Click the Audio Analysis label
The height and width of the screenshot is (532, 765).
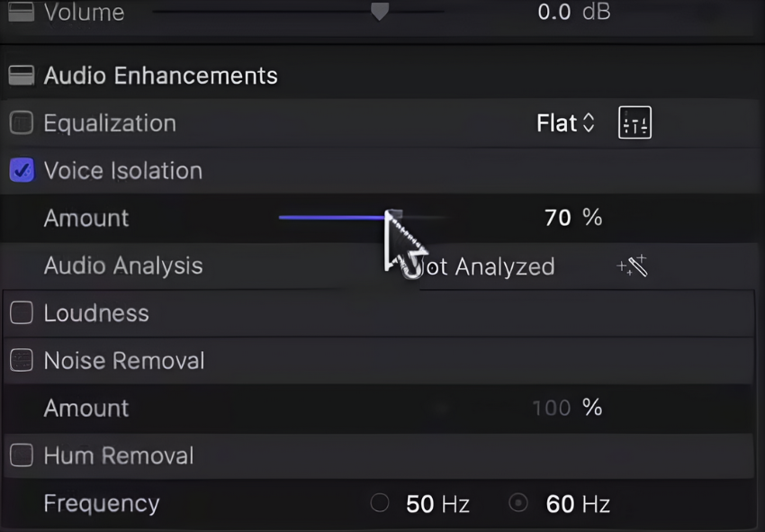click(x=123, y=266)
